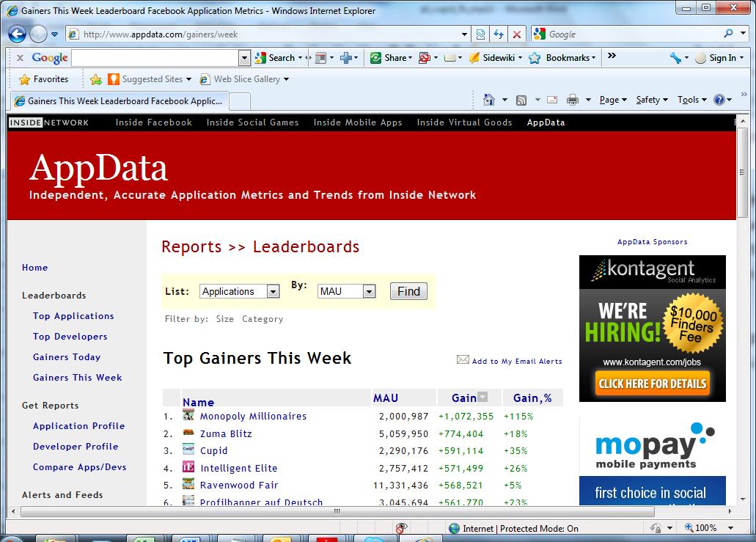This screenshot has width=756, height=542.
Task: Click the Home icon in the command bar
Action: click(x=489, y=100)
